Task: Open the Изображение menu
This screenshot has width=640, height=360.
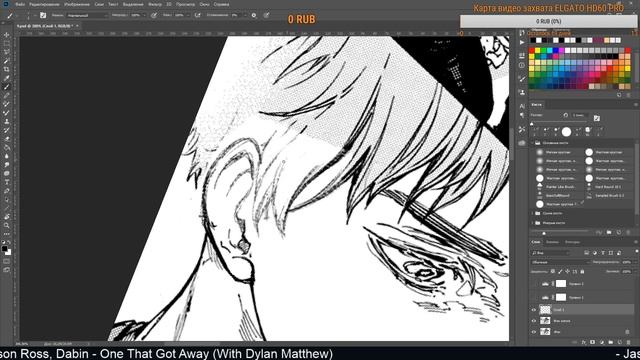Action: coord(77,4)
